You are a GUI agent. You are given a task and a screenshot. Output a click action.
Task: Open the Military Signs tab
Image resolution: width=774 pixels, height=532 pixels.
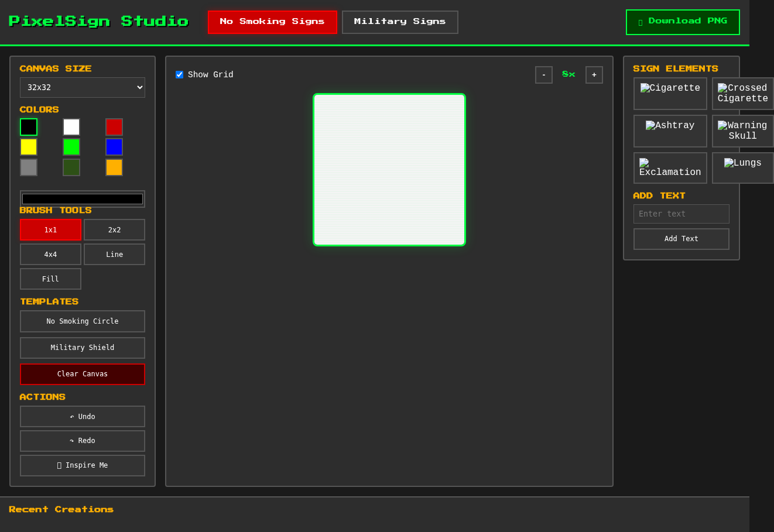pyautogui.click(x=400, y=22)
